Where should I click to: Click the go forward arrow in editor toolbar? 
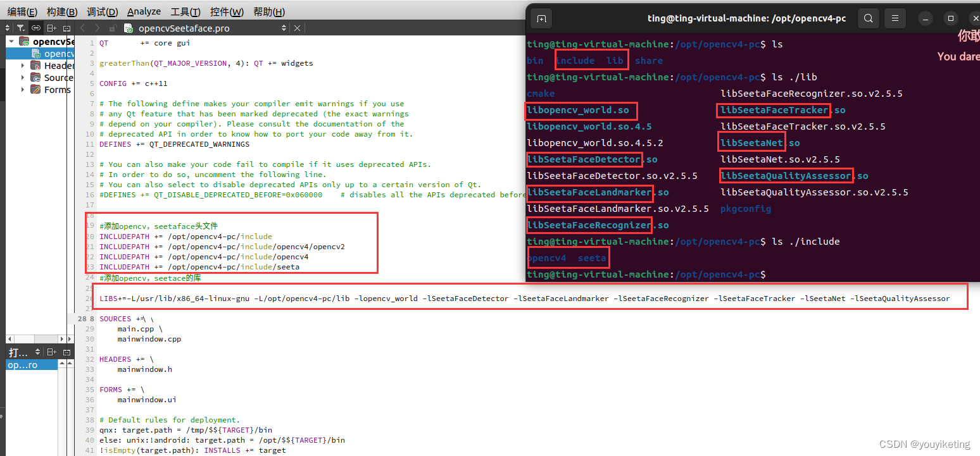(97, 28)
